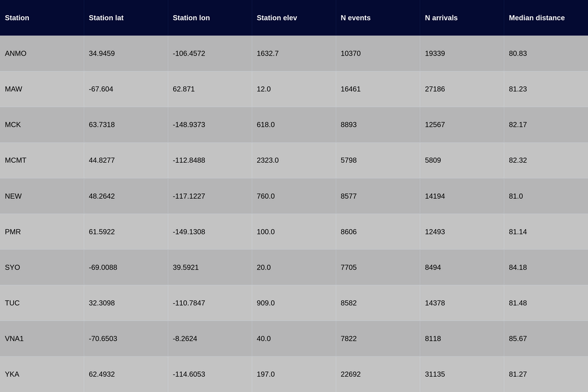Click the Station column header
The height and width of the screenshot is (392, 588).
click(17, 18)
